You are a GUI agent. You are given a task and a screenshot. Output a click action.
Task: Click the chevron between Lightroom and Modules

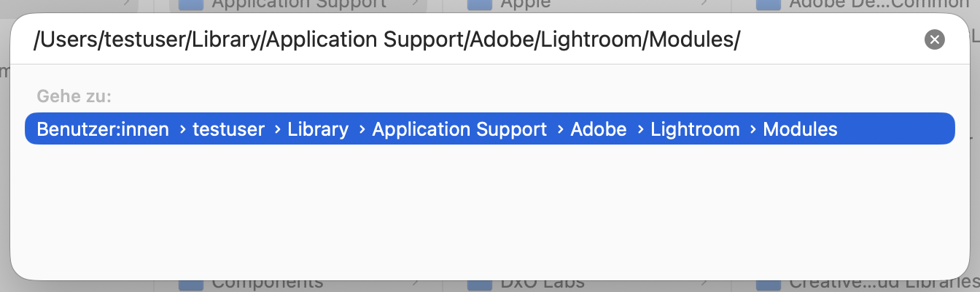click(752, 130)
